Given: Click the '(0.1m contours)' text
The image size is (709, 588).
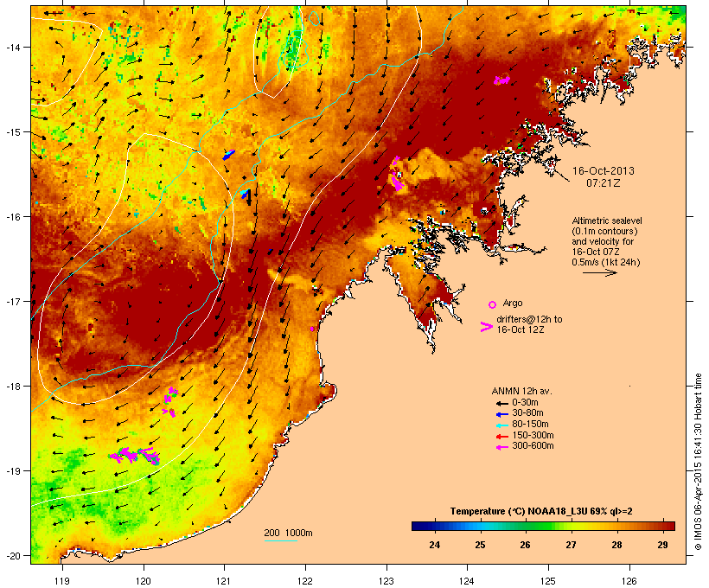Looking at the screenshot, I should [604, 231].
